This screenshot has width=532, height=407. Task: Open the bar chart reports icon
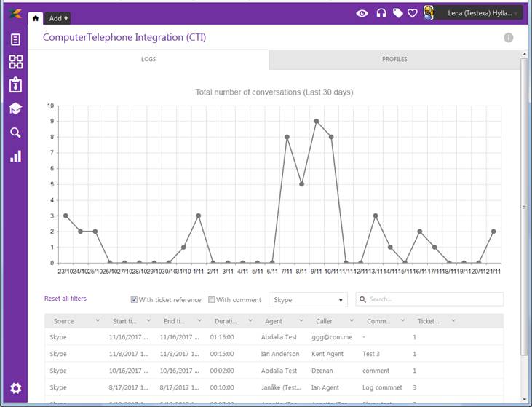(15, 156)
